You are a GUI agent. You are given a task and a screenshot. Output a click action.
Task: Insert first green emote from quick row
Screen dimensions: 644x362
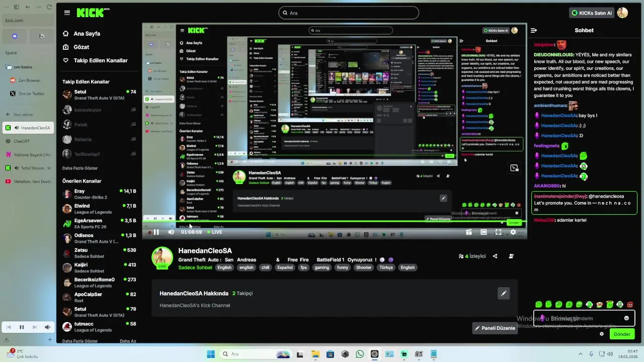(x=539, y=304)
